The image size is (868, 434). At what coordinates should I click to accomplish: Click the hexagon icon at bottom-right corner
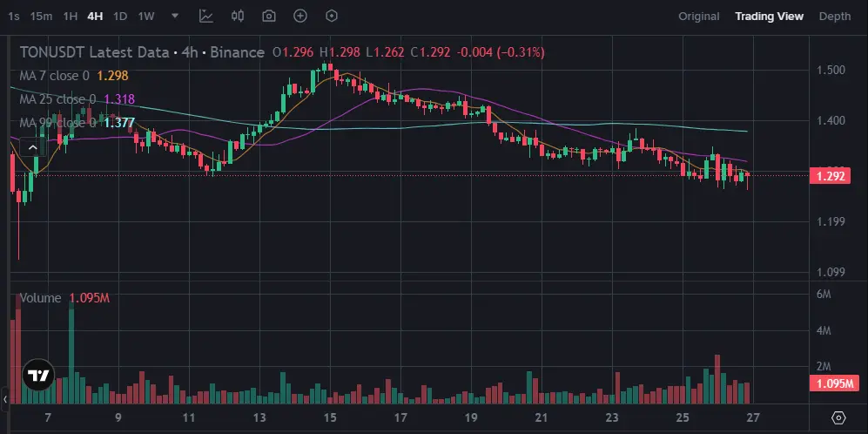pos(838,417)
